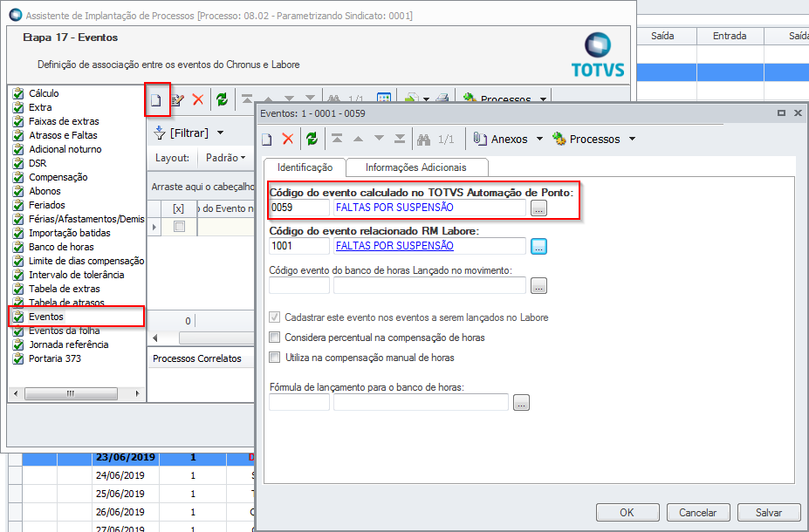Open FALTAS POR SUSPENSÃO link under Automação de Ponto
The image size is (809, 532).
[394, 208]
